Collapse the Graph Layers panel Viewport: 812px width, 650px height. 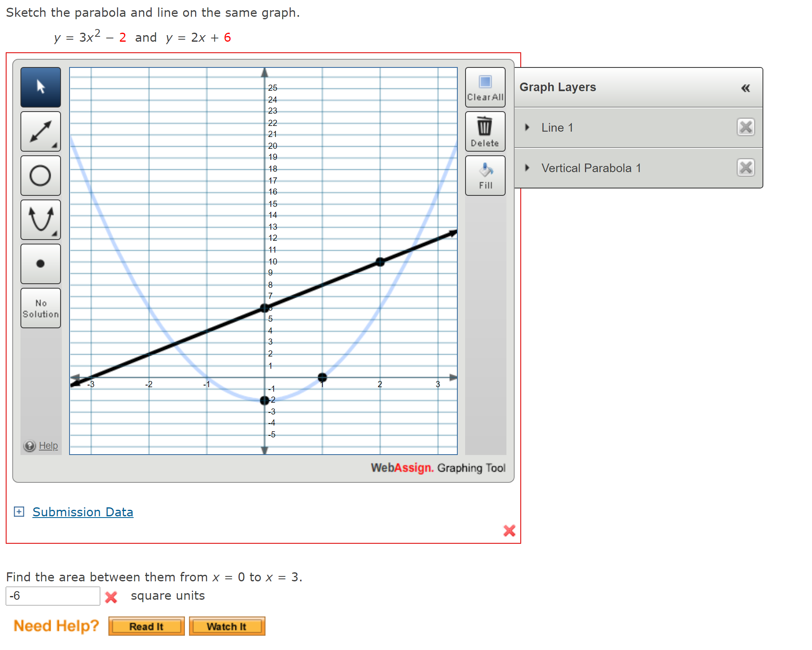click(745, 88)
